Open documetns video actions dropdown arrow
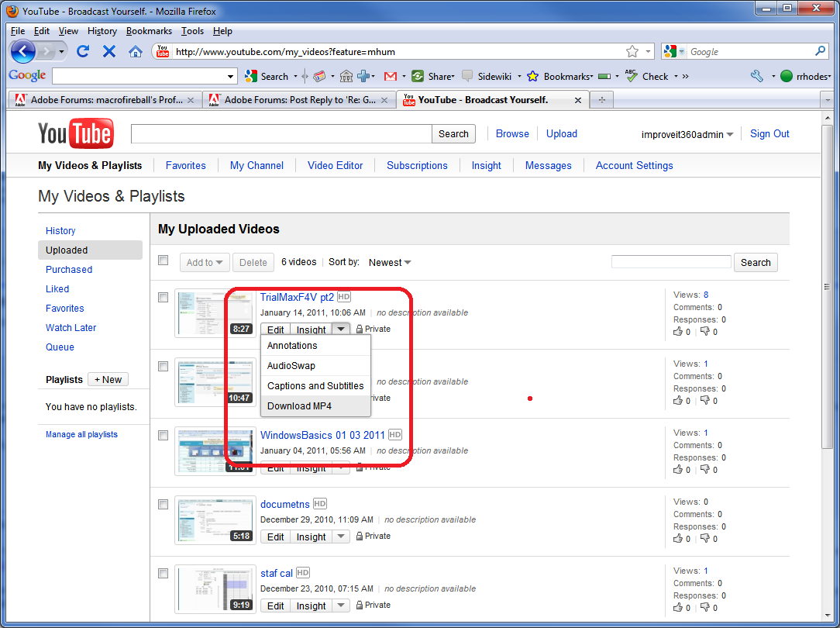 point(341,537)
